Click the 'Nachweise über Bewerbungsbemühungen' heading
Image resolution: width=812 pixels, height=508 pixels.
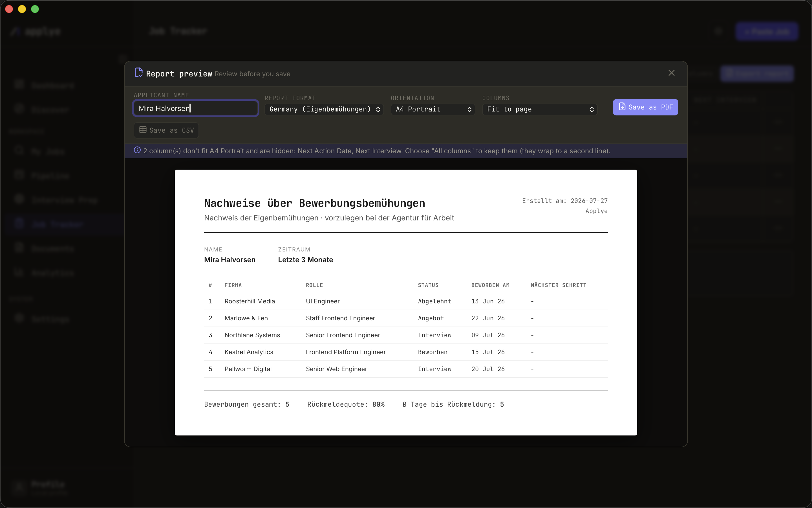(314, 203)
